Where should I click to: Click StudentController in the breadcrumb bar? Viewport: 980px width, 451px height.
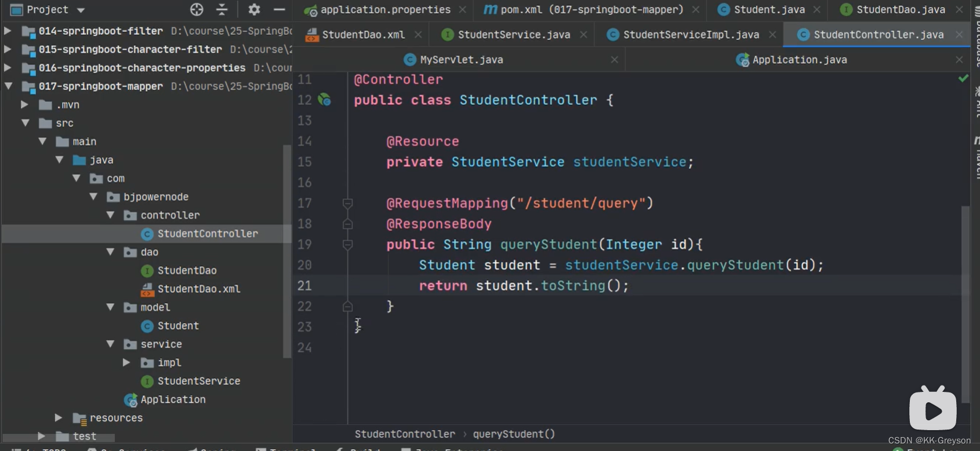coord(405,434)
